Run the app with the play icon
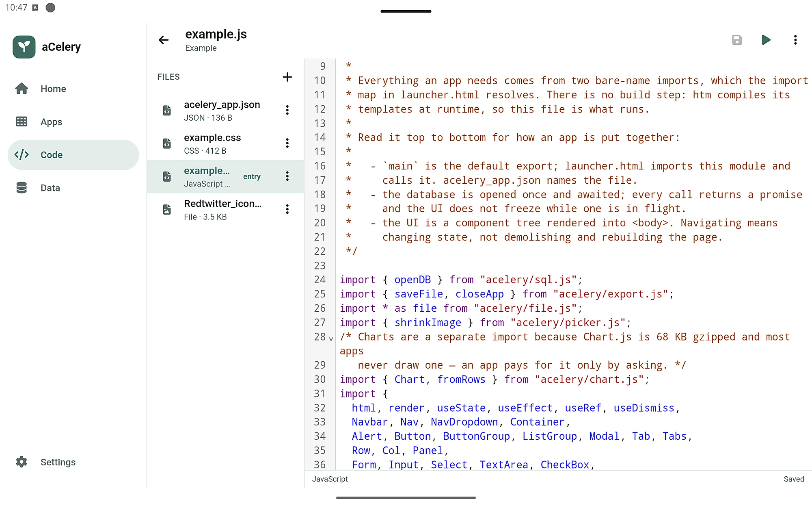 coord(766,40)
